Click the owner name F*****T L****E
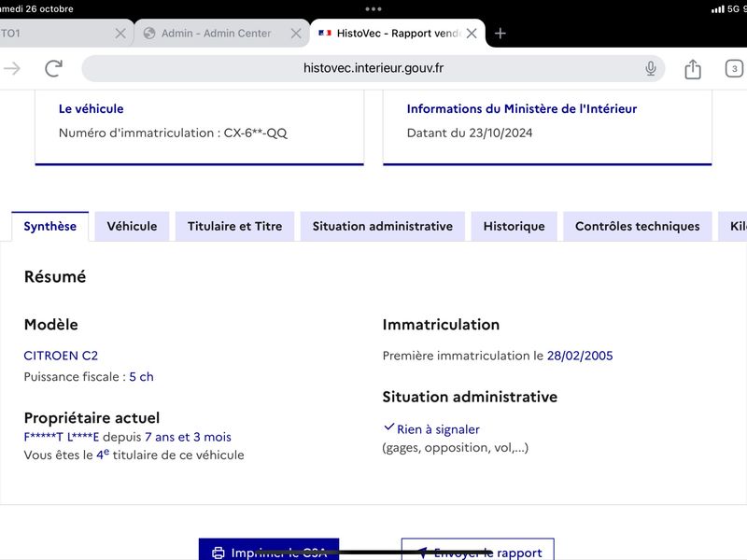This screenshot has width=747, height=560. pos(62,437)
